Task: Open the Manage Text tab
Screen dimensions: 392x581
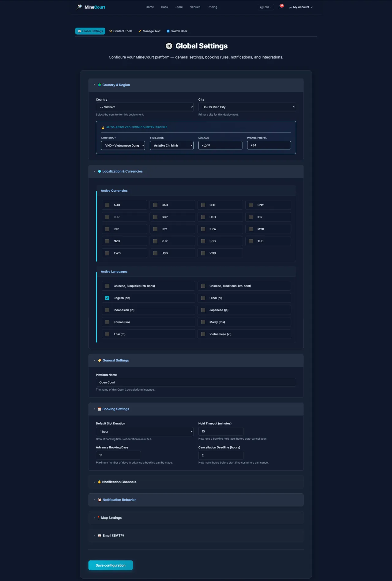Action: coord(149,31)
